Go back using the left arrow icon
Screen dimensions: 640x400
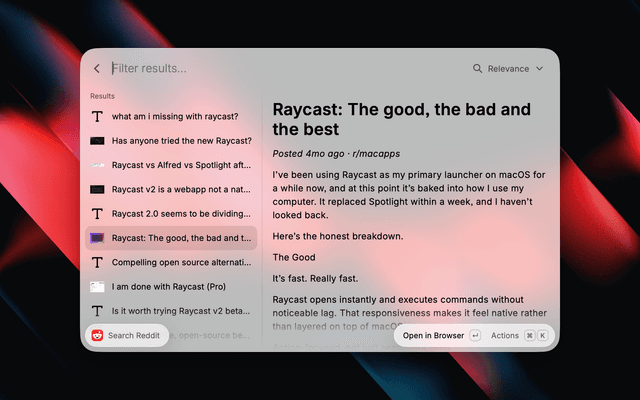tap(97, 69)
